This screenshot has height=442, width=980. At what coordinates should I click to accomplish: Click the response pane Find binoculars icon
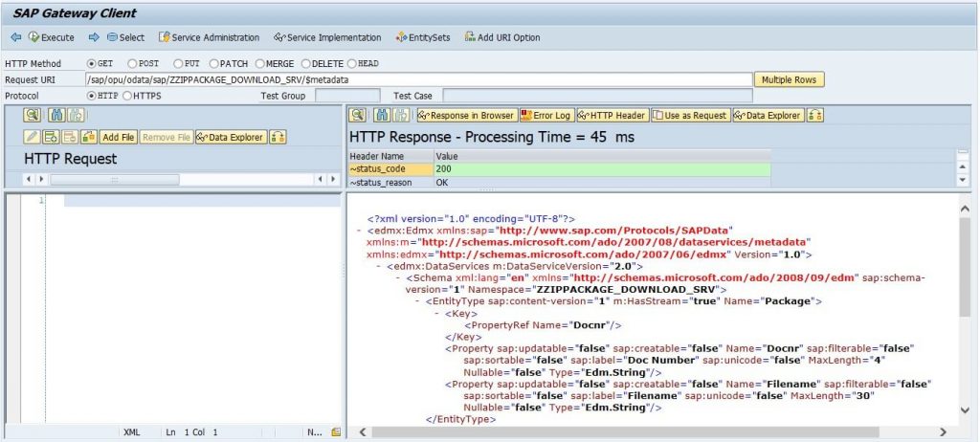click(x=382, y=115)
